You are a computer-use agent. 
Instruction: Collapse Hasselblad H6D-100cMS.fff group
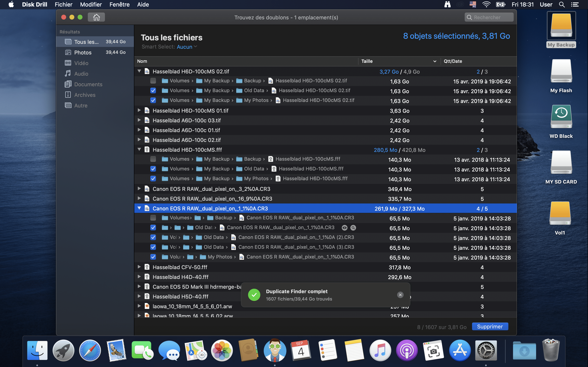pyautogui.click(x=139, y=149)
